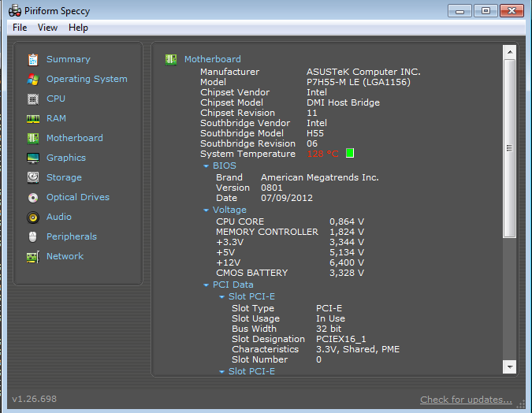Click the DMI Host Bridge chipset value

tap(343, 102)
